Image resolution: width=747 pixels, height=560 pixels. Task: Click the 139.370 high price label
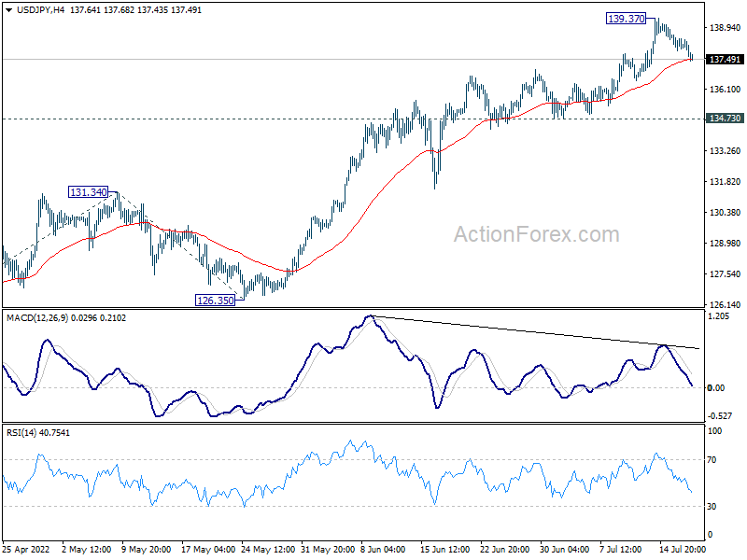626,19
